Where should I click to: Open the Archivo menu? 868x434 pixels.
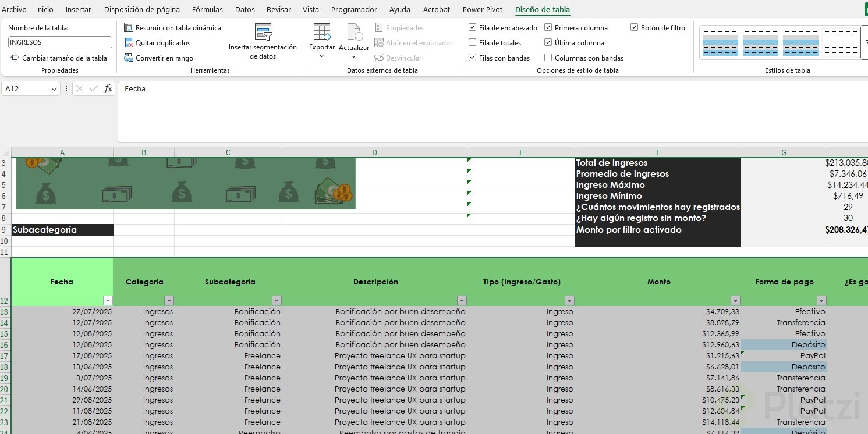coord(14,9)
